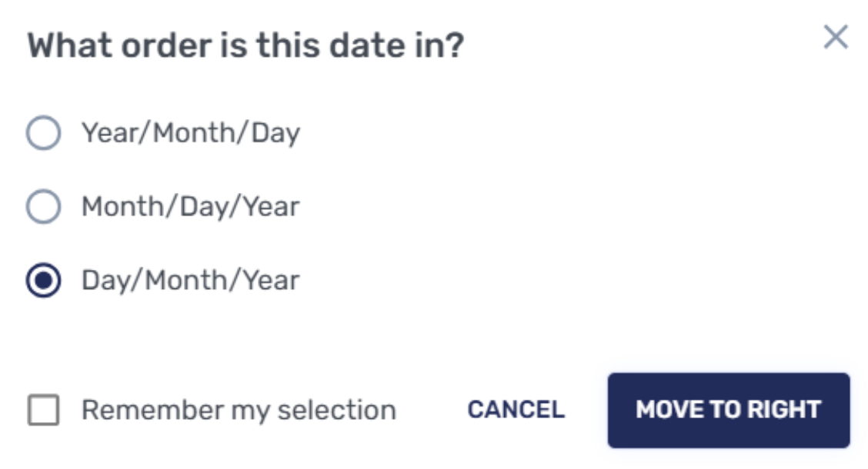Click the "Day/Month/Year" label text
The height and width of the screenshot is (469, 868).
click(190, 281)
